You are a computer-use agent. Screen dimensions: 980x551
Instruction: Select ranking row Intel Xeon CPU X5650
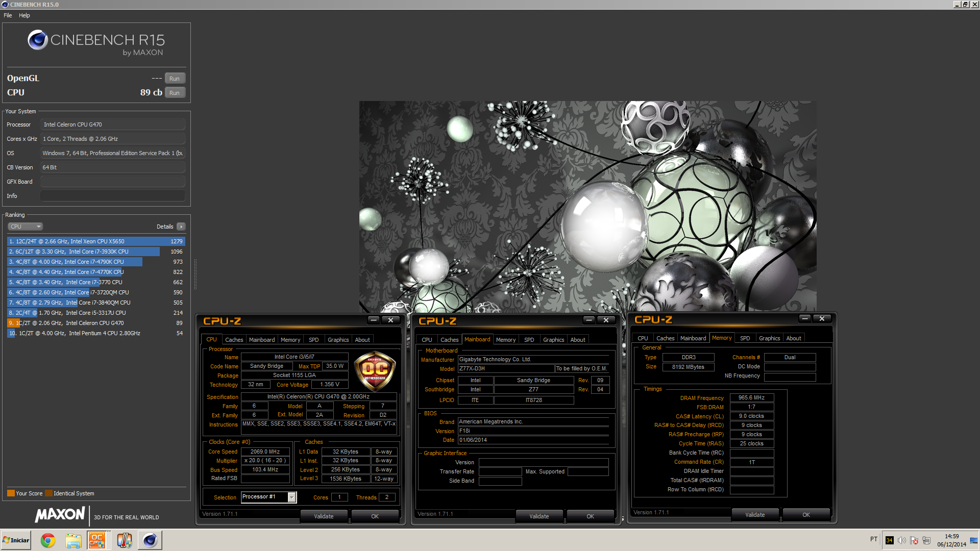click(x=96, y=241)
